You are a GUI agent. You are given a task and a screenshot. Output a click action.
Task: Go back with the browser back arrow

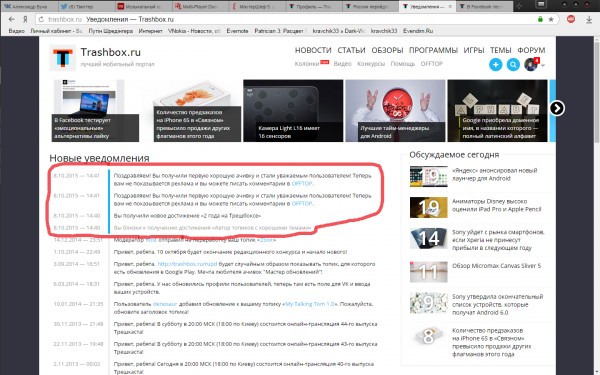pyautogui.click(x=12, y=19)
